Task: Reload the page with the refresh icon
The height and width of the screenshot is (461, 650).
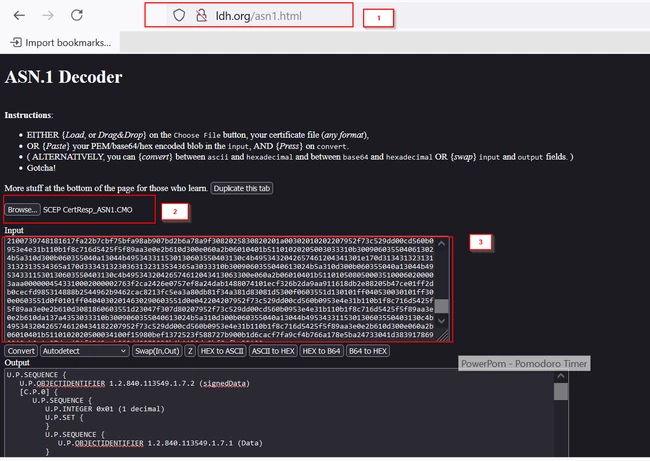Action: 77,15
